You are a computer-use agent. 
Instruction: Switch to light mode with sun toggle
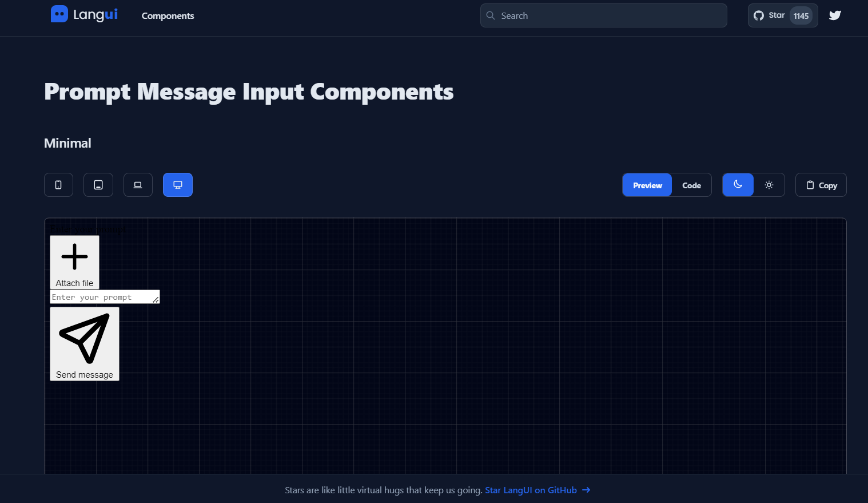(x=769, y=184)
